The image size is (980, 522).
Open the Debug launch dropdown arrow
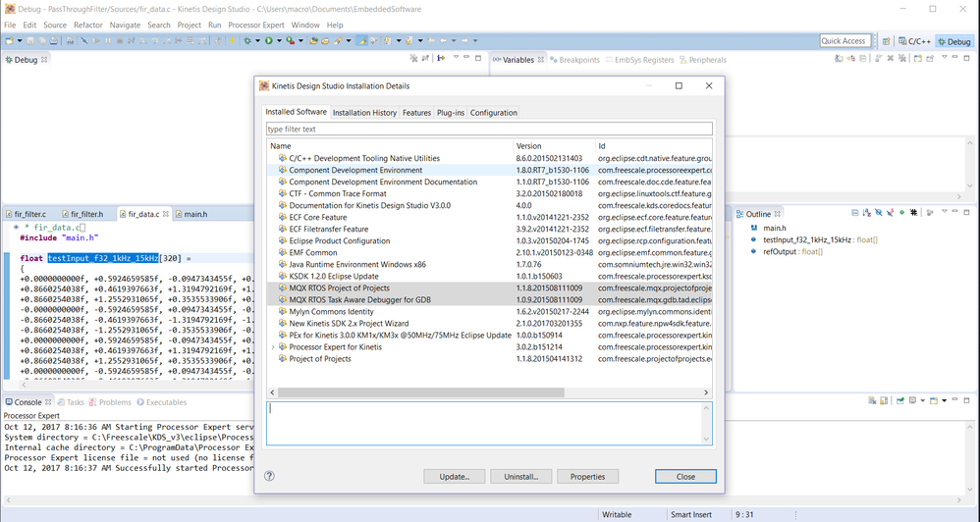tap(257, 40)
